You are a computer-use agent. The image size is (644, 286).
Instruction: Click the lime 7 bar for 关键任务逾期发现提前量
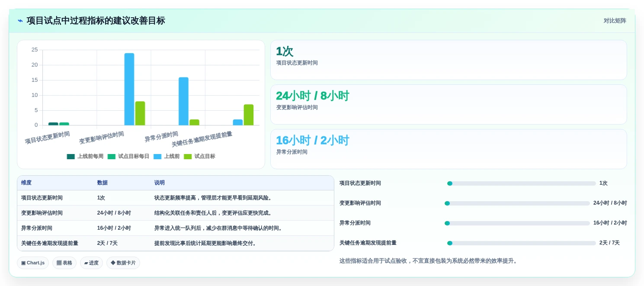249,115
